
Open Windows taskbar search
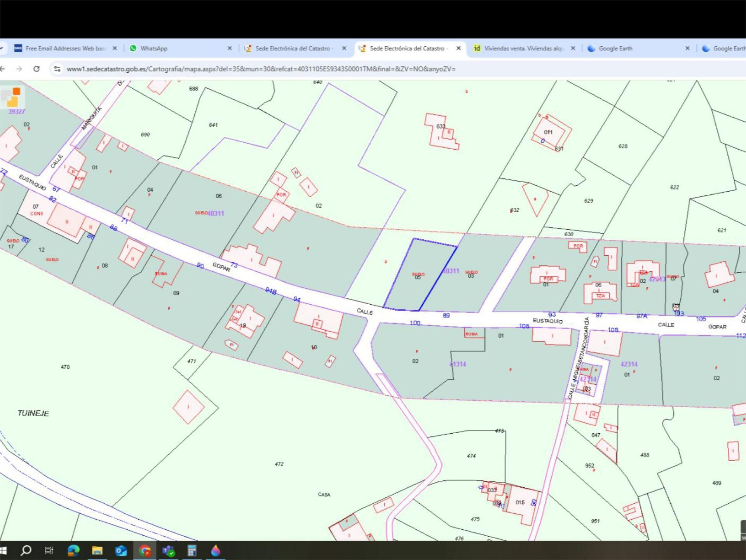[26, 550]
